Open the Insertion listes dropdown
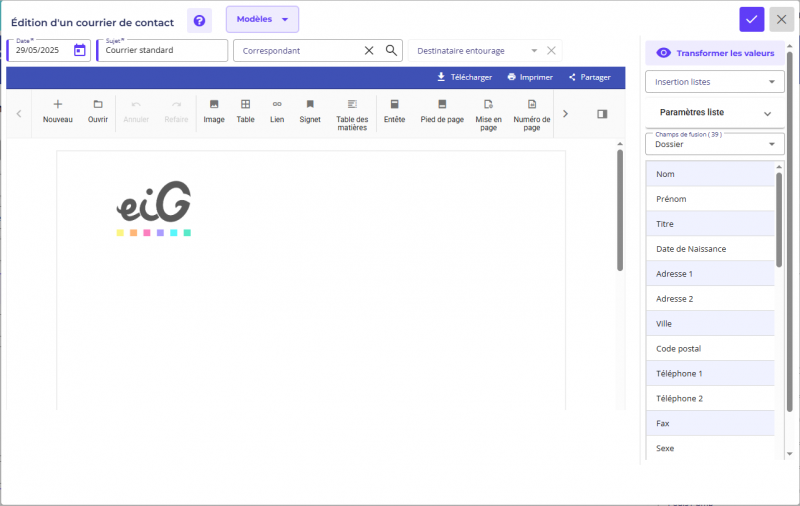The width and height of the screenshot is (800, 506). [715, 82]
